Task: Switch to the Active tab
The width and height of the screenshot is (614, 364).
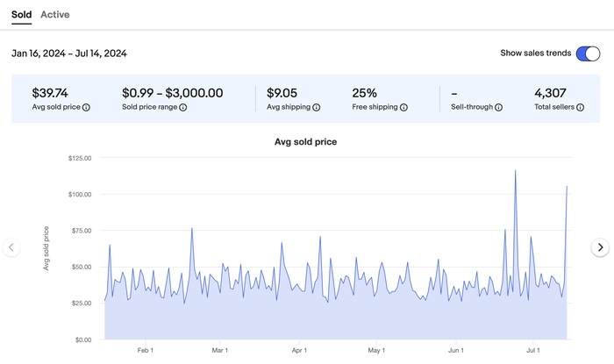Action: pos(55,15)
